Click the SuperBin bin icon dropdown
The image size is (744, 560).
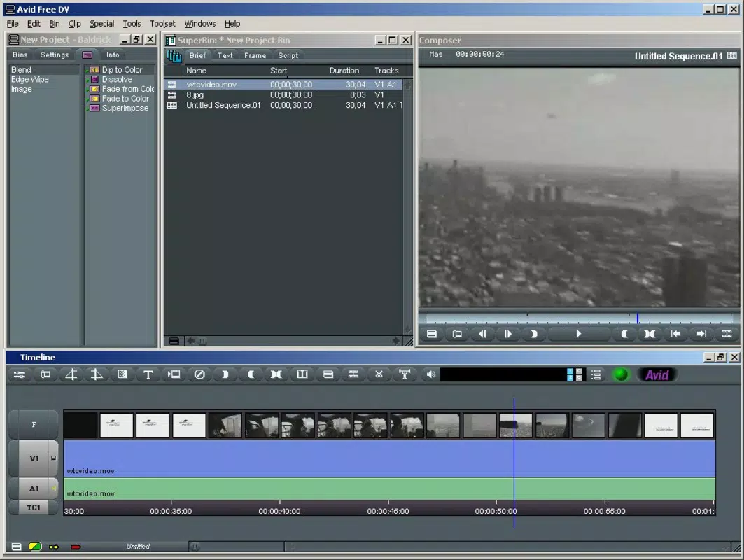(x=174, y=57)
